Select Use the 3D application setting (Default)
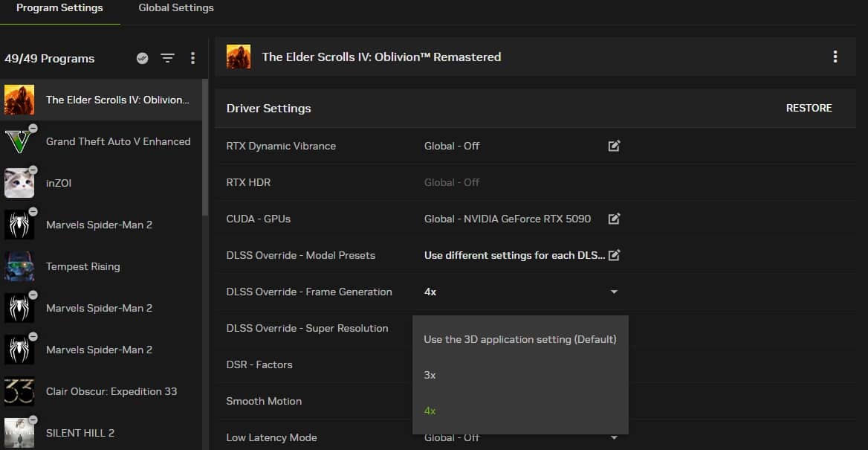 pyautogui.click(x=520, y=339)
